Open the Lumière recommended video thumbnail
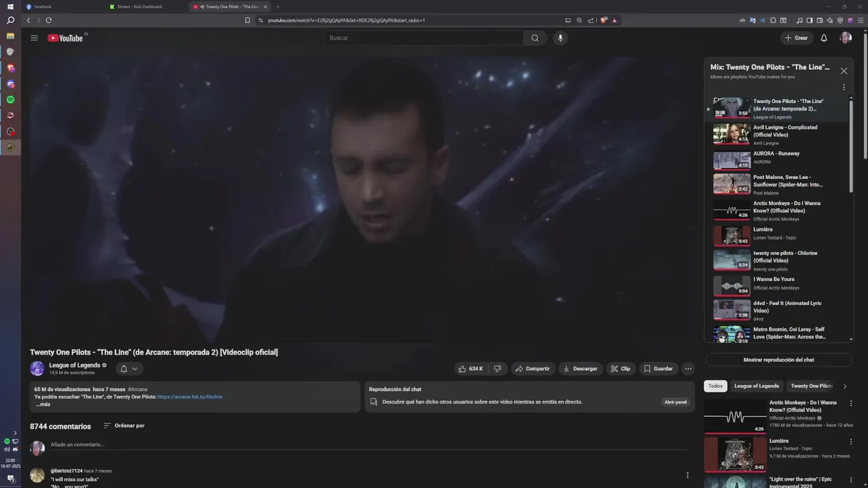The width and height of the screenshot is (868, 488). point(735,453)
